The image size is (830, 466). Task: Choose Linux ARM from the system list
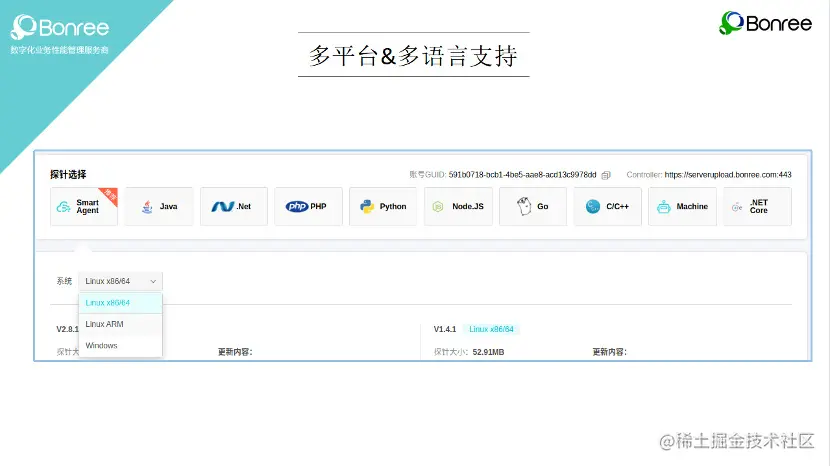(x=120, y=324)
